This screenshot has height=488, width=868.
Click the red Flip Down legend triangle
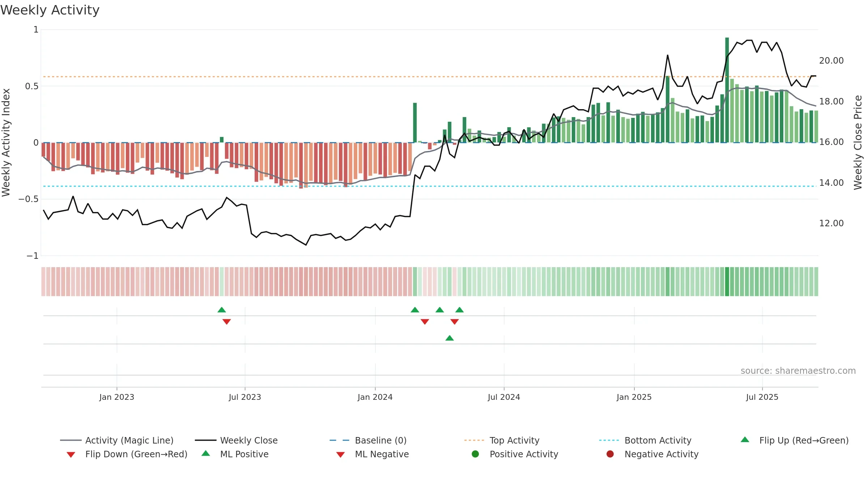coord(71,455)
